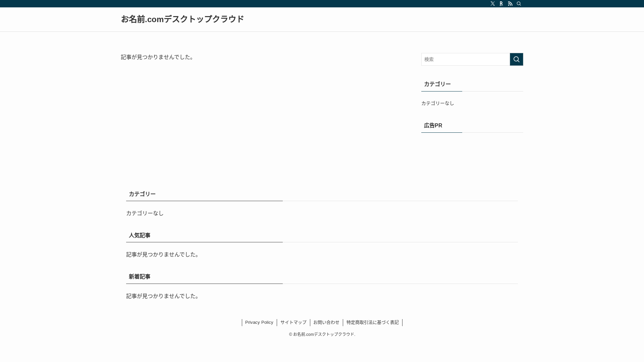Select sidebar カテゴリーなし text
This screenshot has height=362, width=644.
438,103
